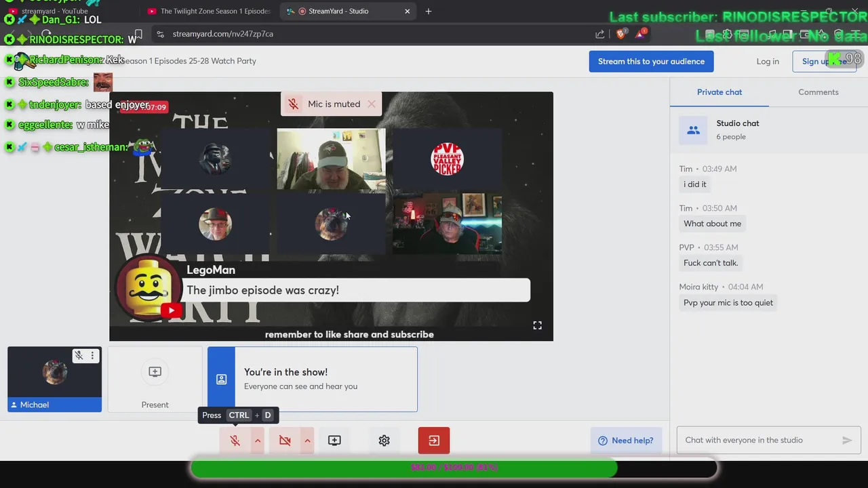Open the Log in link

768,61
